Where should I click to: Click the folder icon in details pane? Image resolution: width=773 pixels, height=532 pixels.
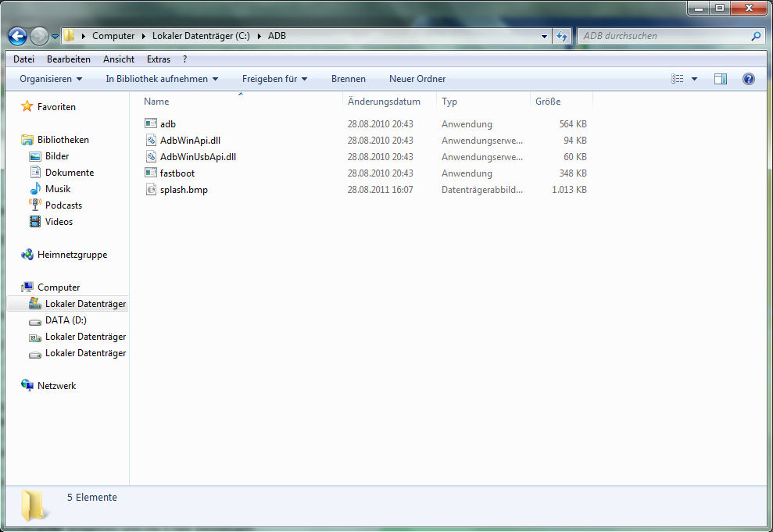point(34,506)
